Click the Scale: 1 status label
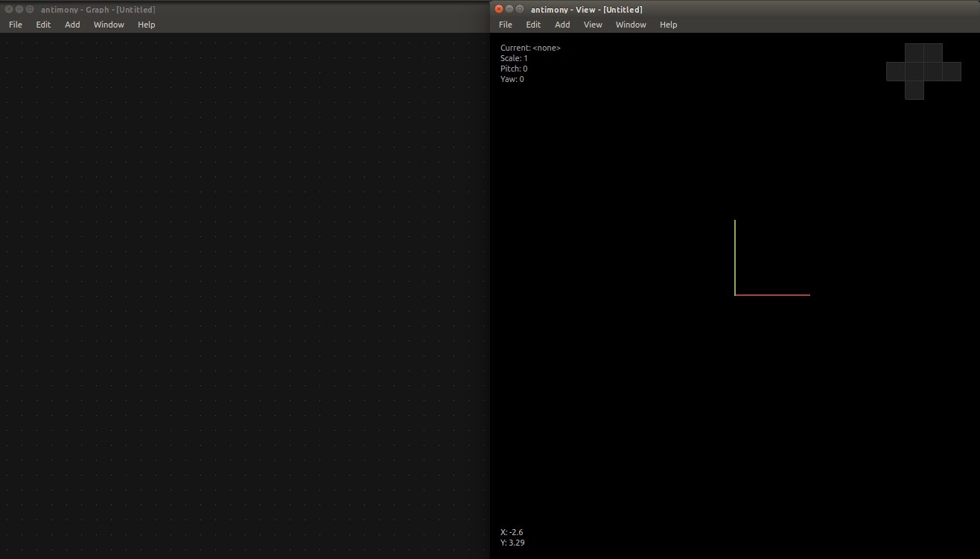Viewport: 980px width, 559px height. click(x=514, y=57)
